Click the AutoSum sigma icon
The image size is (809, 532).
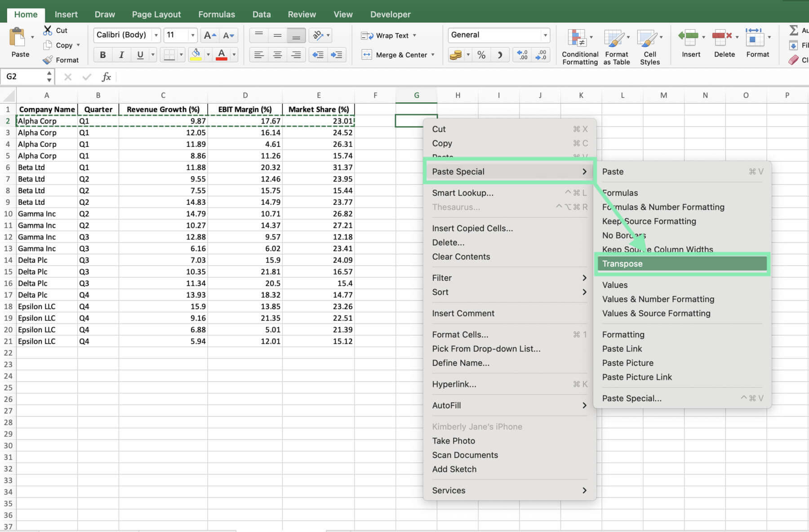(794, 31)
